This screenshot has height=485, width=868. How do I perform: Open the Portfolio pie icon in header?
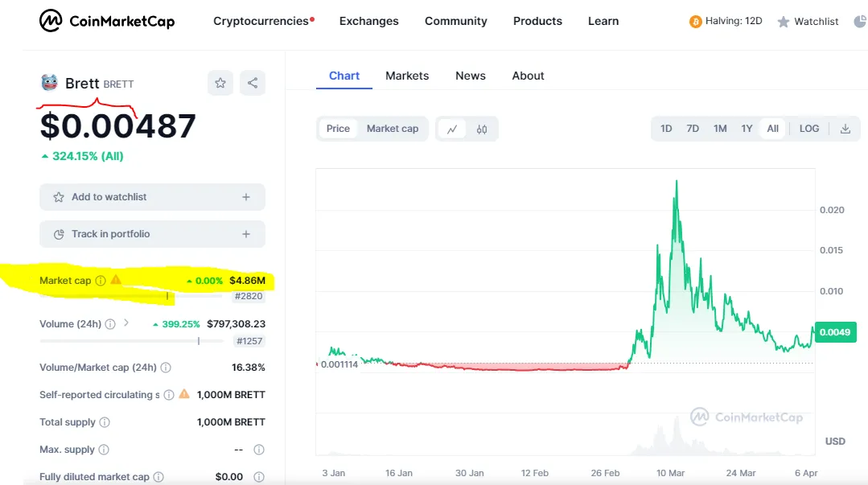(860, 22)
